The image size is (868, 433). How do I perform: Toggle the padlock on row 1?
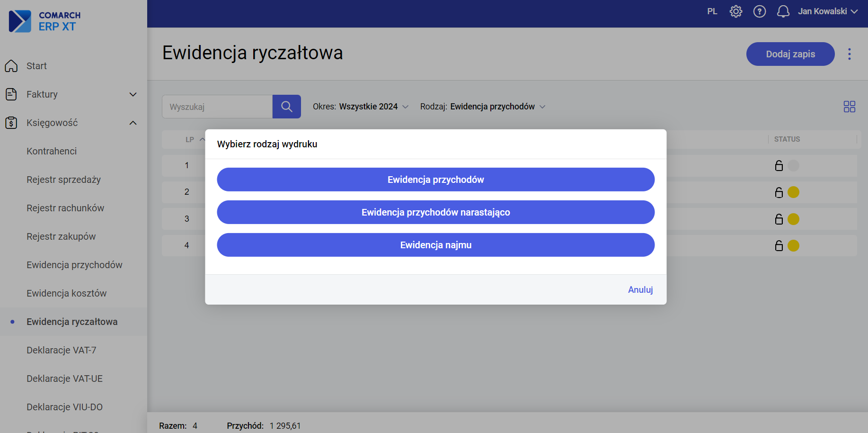[x=779, y=166]
